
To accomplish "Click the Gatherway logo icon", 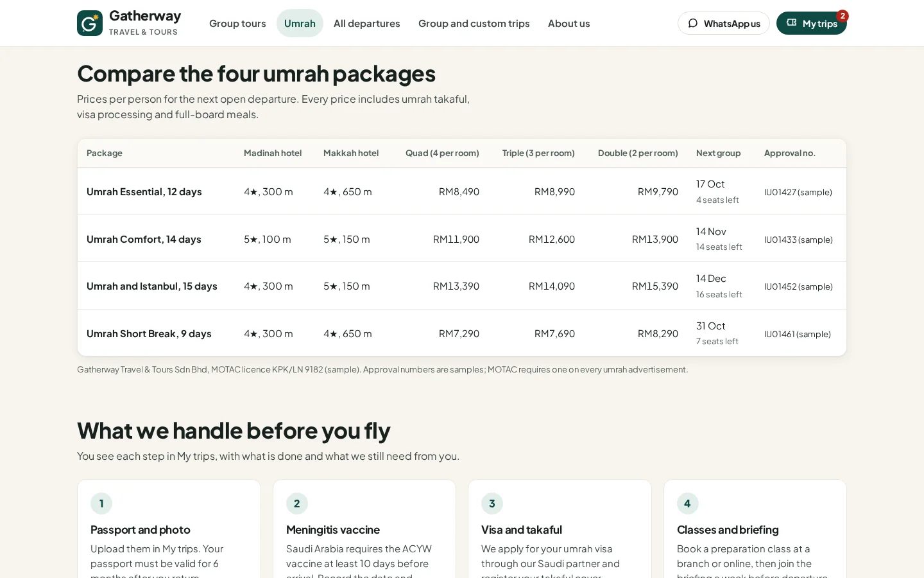I will (x=90, y=23).
